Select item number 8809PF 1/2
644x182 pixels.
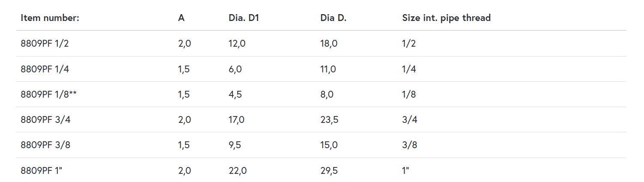coord(45,44)
